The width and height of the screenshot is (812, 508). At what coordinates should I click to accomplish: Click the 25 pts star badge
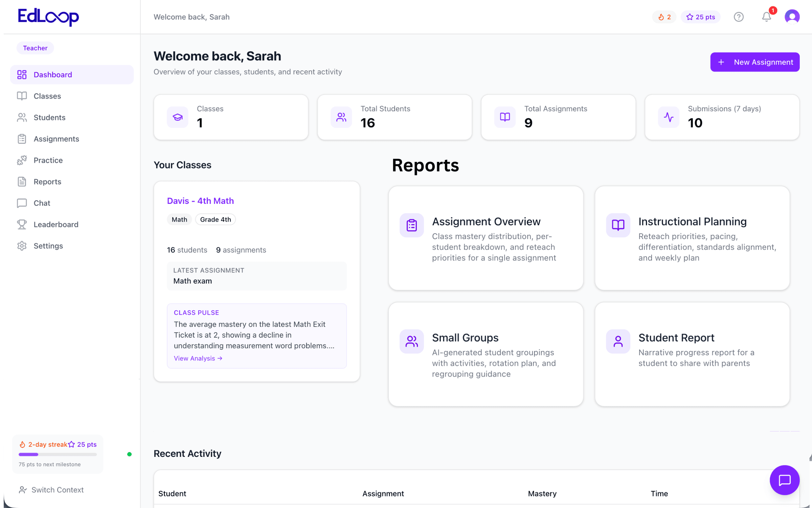700,17
